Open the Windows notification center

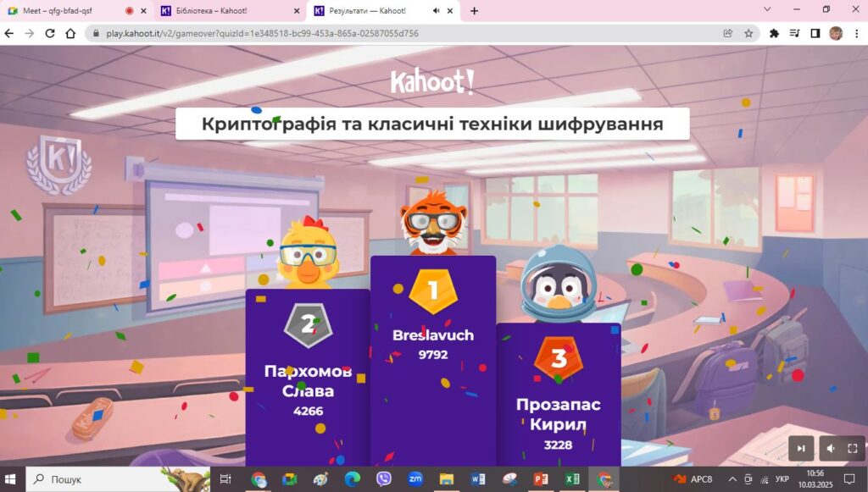click(x=849, y=479)
